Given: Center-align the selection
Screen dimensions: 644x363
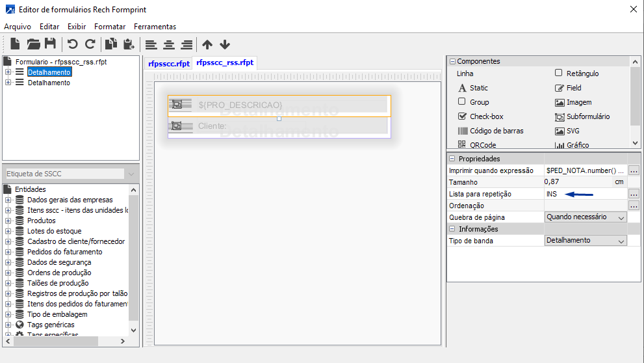Looking at the screenshot, I should click(169, 44).
